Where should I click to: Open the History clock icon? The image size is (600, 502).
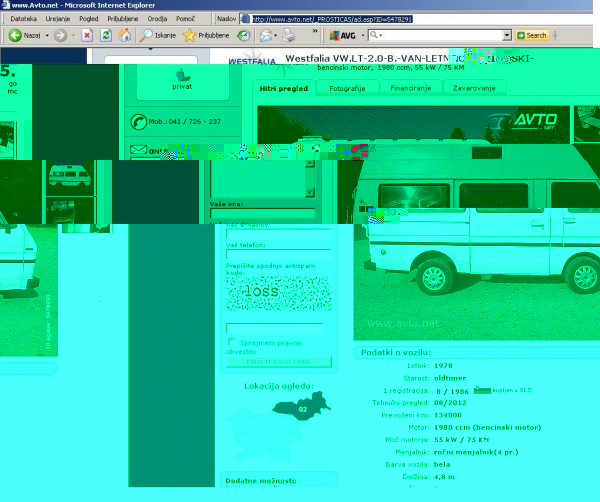click(243, 35)
